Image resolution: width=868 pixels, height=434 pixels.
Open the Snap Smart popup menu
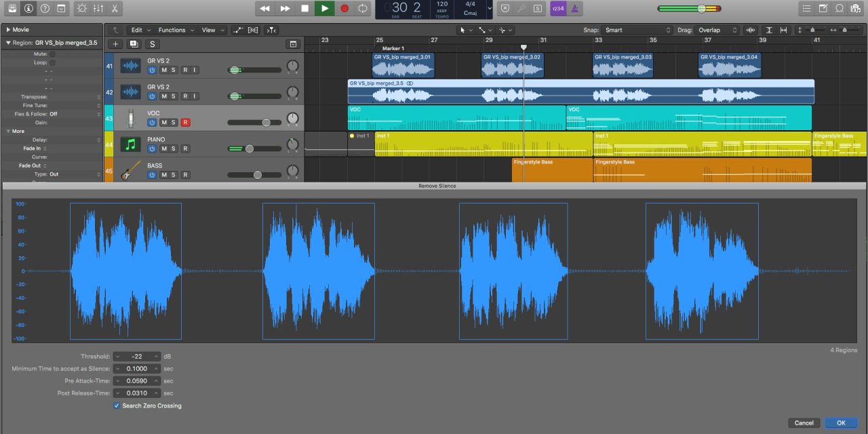[x=637, y=30]
